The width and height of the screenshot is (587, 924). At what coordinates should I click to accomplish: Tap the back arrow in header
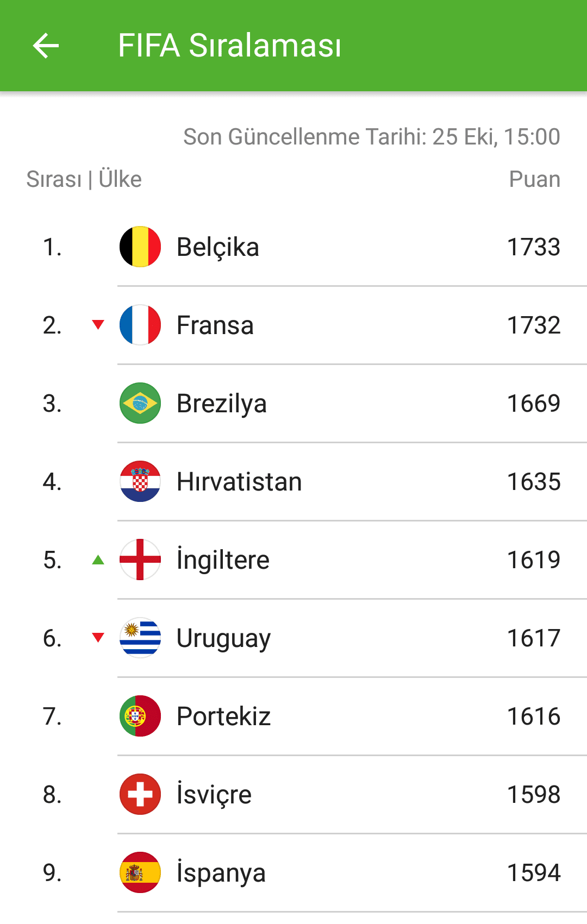coord(46,46)
